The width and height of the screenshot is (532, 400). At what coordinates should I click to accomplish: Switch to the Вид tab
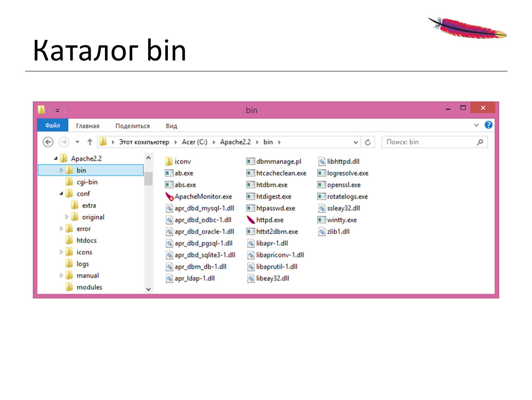tap(171, 126)
